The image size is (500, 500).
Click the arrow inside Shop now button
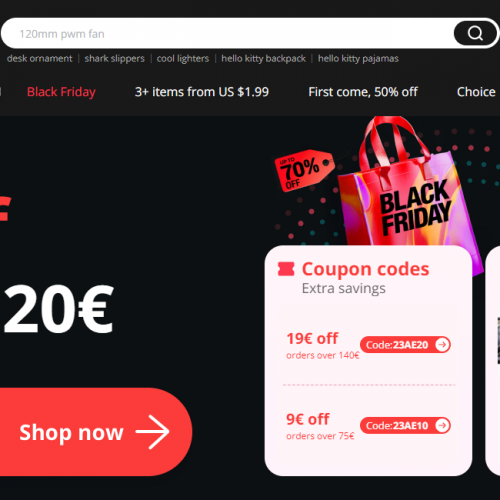click(x=152, y=432)
